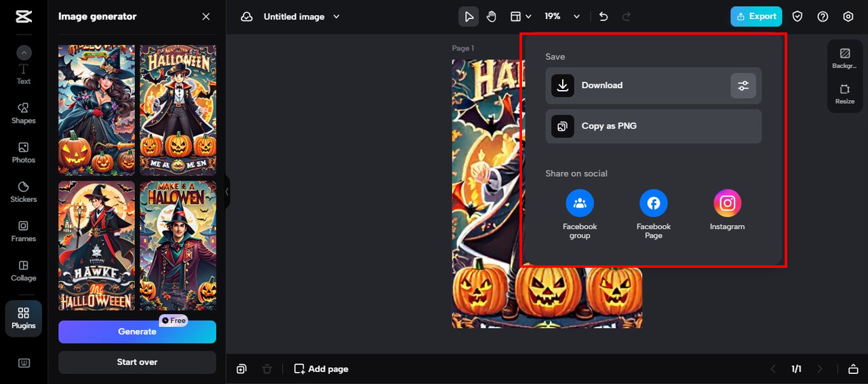
Task: Open the Collage panel
Action: [x=24, y=270]
